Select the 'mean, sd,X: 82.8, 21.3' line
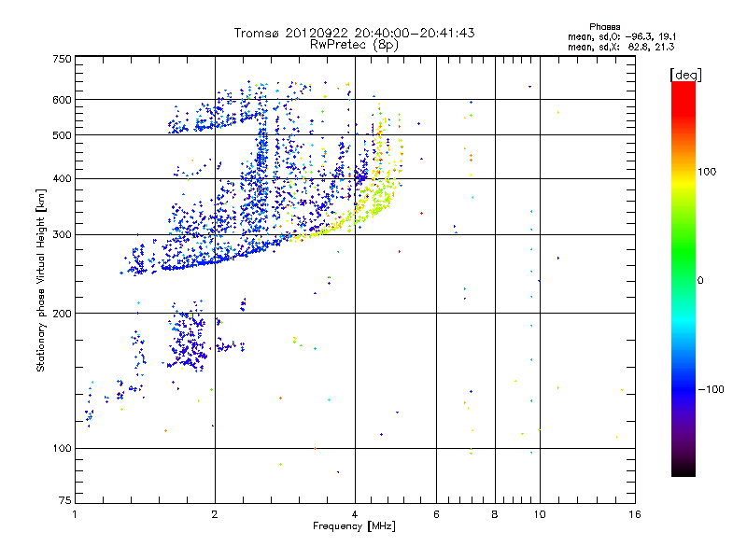Image resolution: width=747 pixels, height=560 pixels. coord(621,47)
